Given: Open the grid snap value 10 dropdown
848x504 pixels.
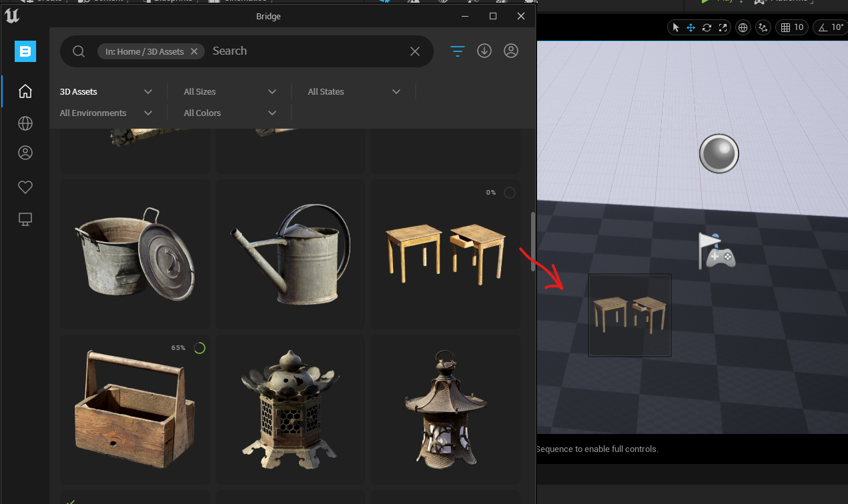Looking at the screenshot, I should coord(799,27).
